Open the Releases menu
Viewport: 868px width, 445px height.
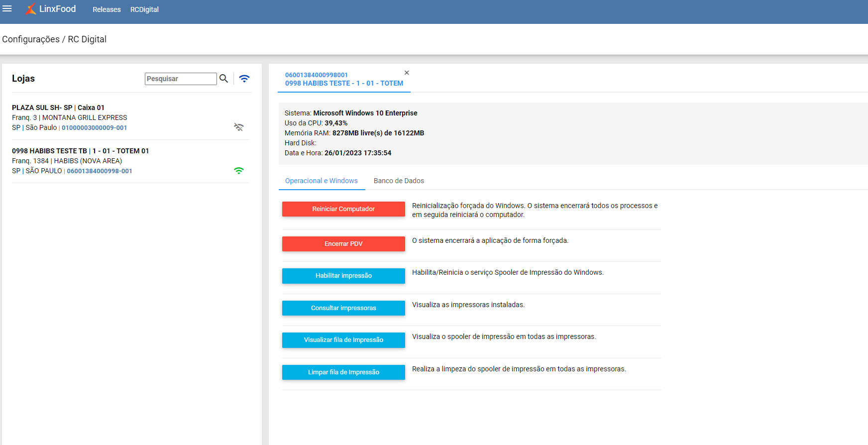coord(107,9)
